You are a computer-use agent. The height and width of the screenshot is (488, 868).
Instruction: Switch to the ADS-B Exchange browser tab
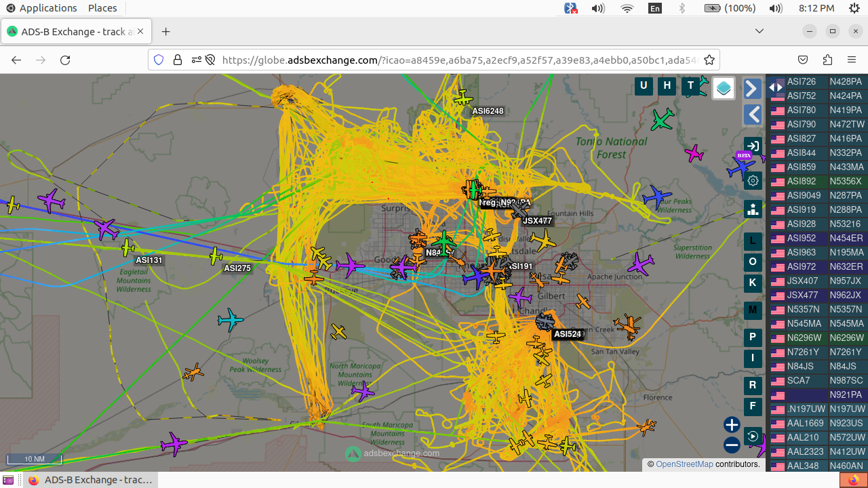[77, 32]
